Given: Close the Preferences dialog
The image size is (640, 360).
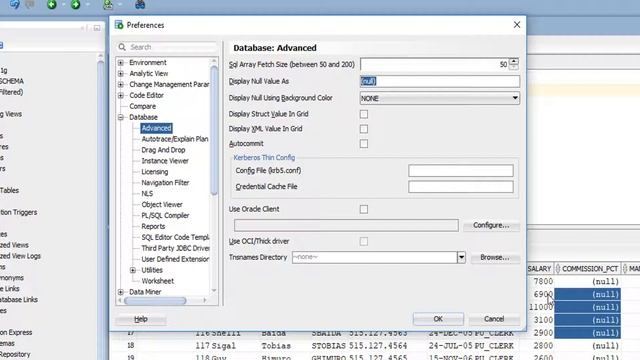Looking at the screenshot, I should pos(517,25).
